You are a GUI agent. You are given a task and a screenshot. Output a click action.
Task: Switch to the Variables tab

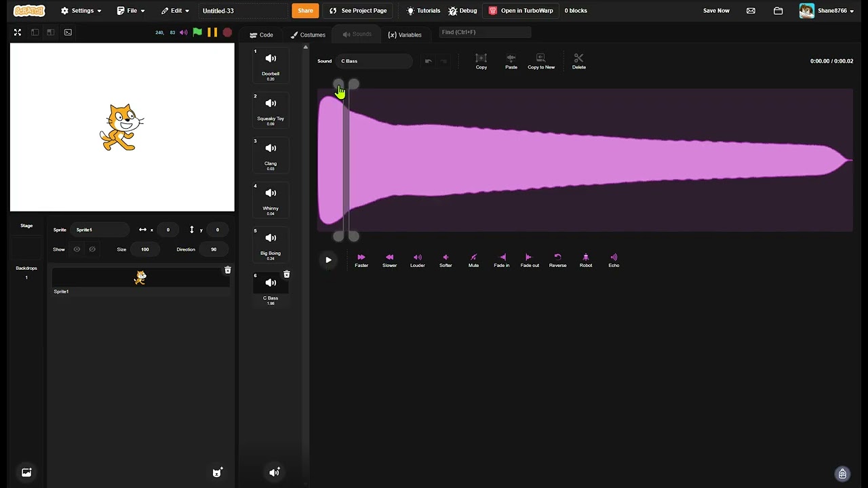pyautogui.click(x=405, y=35)
